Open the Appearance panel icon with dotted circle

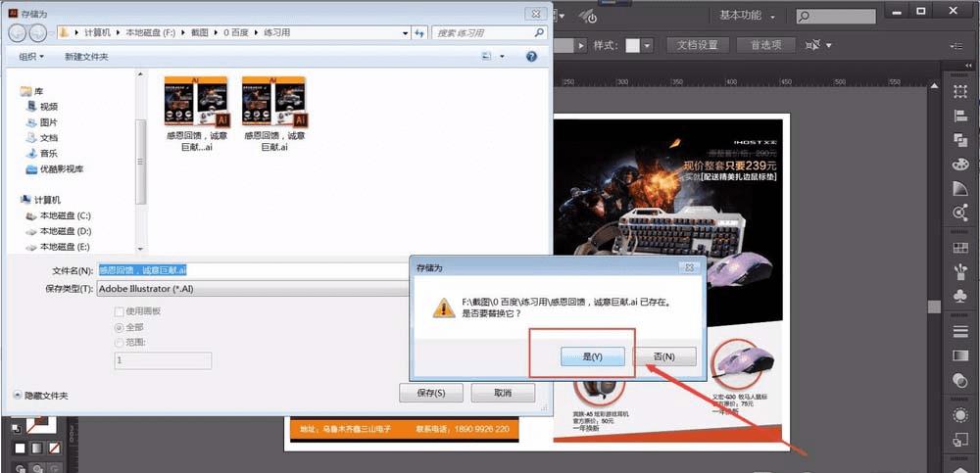click(960, 415)
